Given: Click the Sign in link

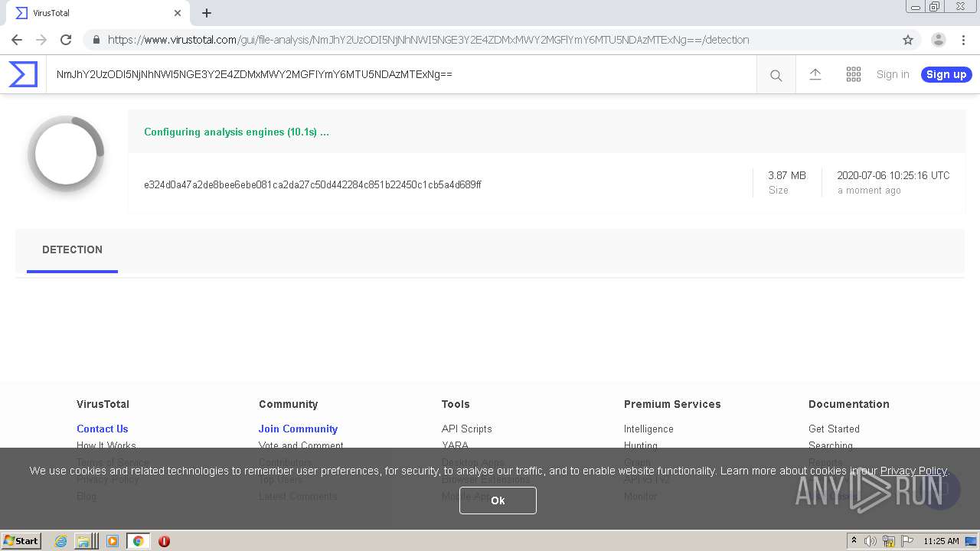Looking at the screenshot, I should [x=893, y=74].
